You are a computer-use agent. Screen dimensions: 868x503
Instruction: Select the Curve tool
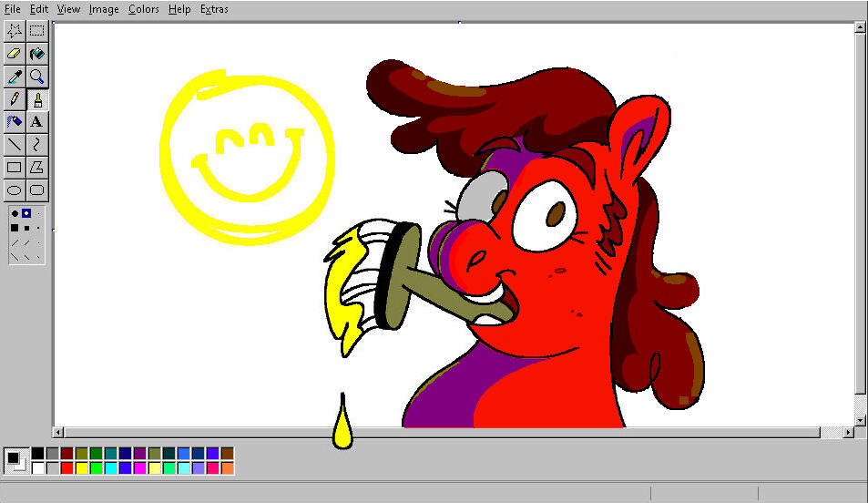37,144
